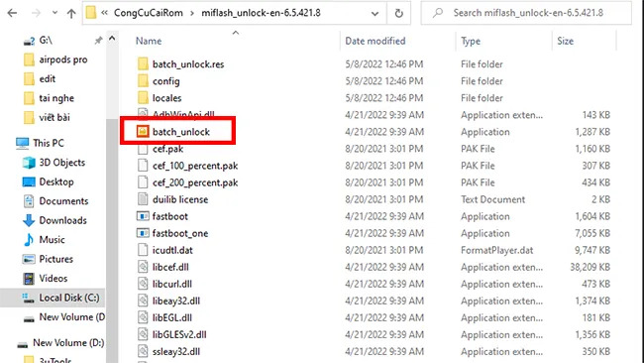Select cef_200_percent.pak file icon

click(x=143, y=182)
